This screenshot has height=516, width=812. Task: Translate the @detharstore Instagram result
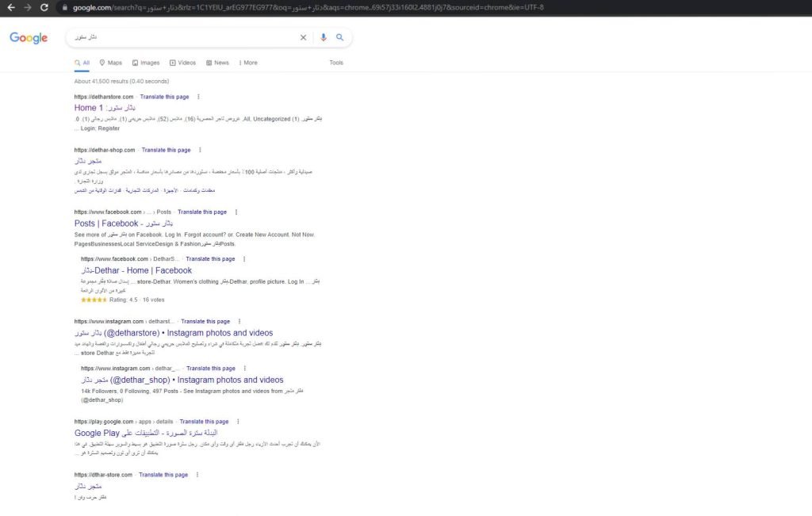click(205, 321)
